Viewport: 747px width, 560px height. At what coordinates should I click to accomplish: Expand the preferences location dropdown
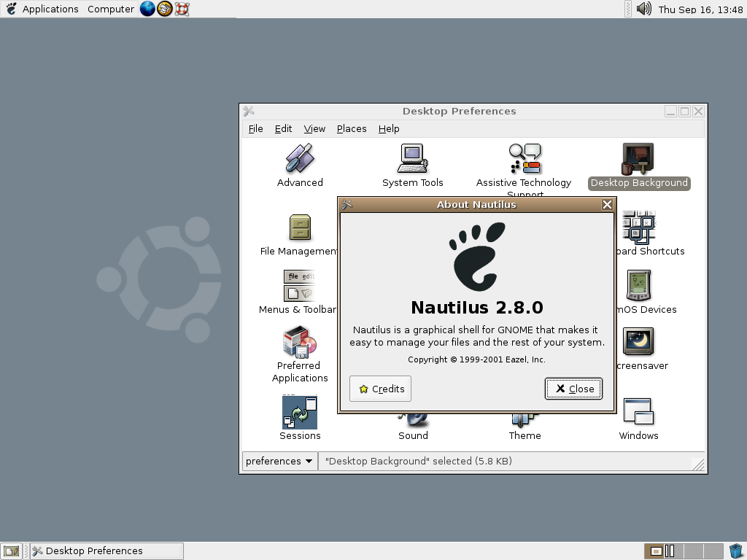click(279, 461)
